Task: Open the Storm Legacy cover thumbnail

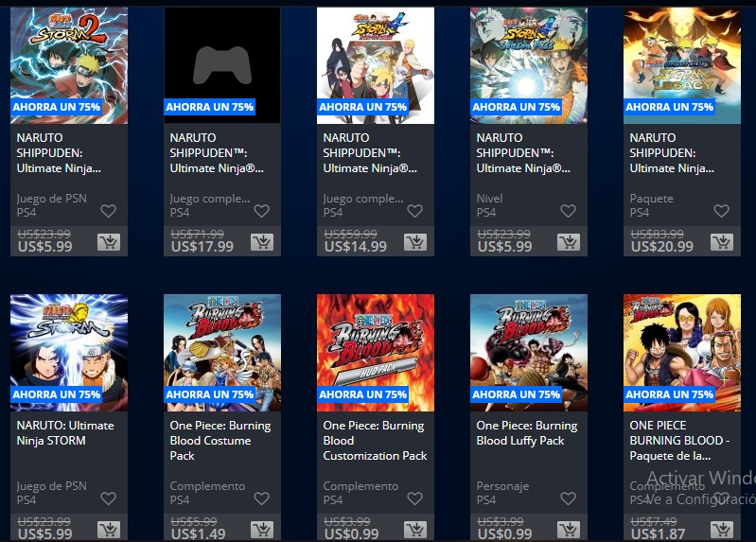Action: 682,65
